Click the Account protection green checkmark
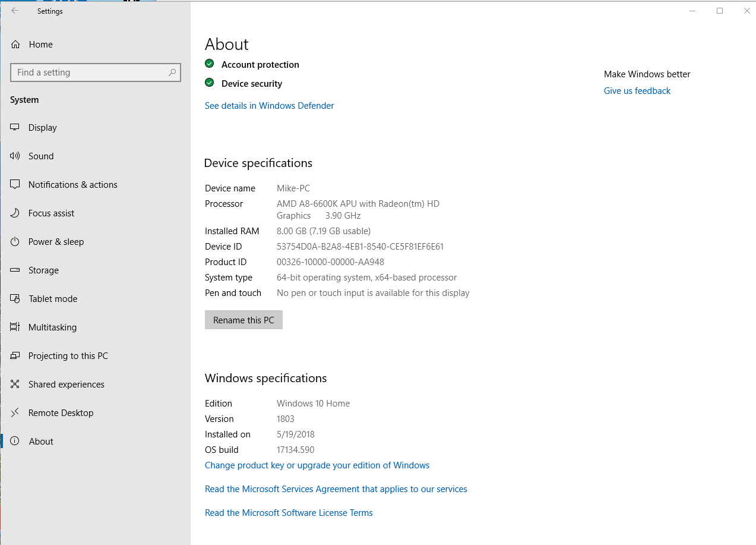 coord(210,64)
